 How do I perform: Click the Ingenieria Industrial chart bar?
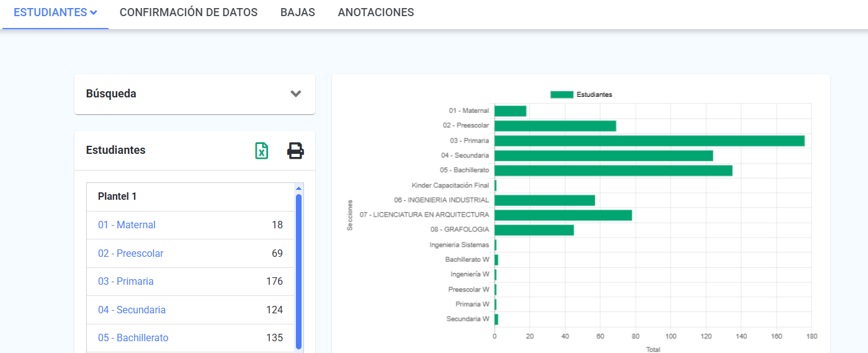(544, 200)
